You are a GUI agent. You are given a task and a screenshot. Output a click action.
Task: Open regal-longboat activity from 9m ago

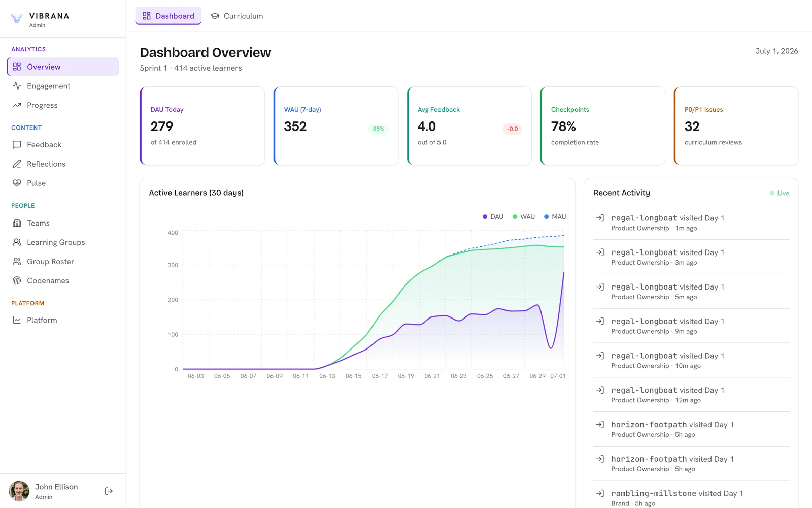point(691,326)
